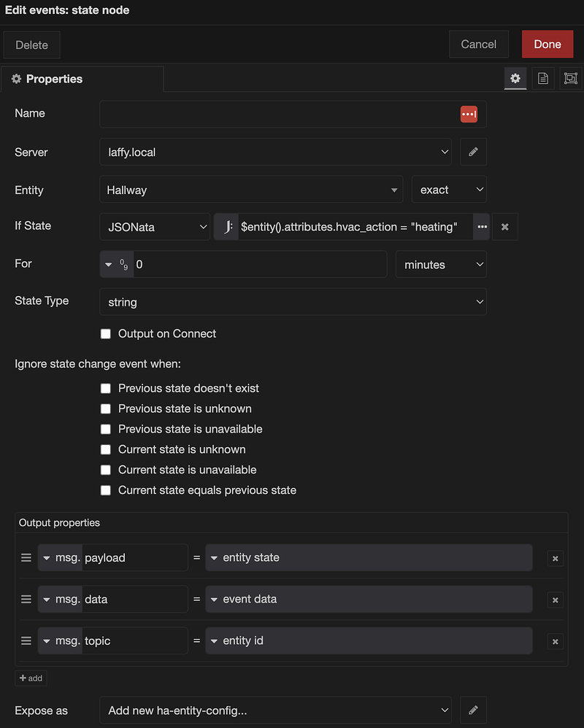Click the node appearance icon
Viewport: 584px width, 728px height.
click(570, 79)
